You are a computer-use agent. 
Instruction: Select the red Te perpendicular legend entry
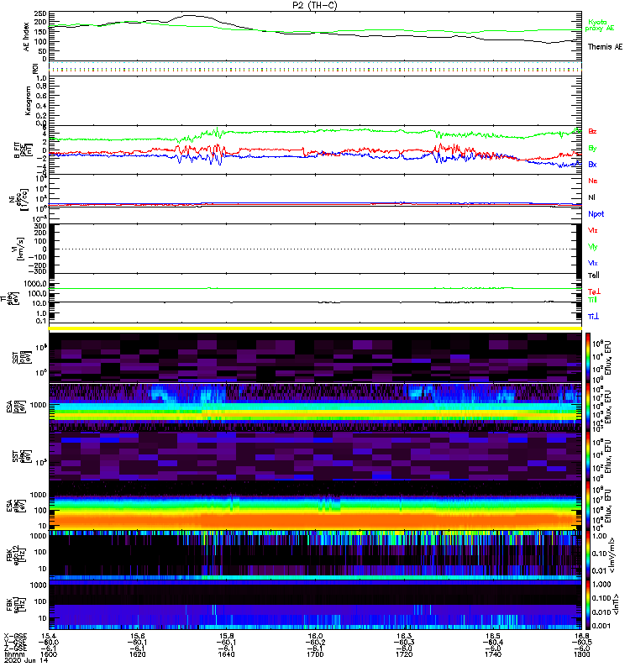pos(594,291)
